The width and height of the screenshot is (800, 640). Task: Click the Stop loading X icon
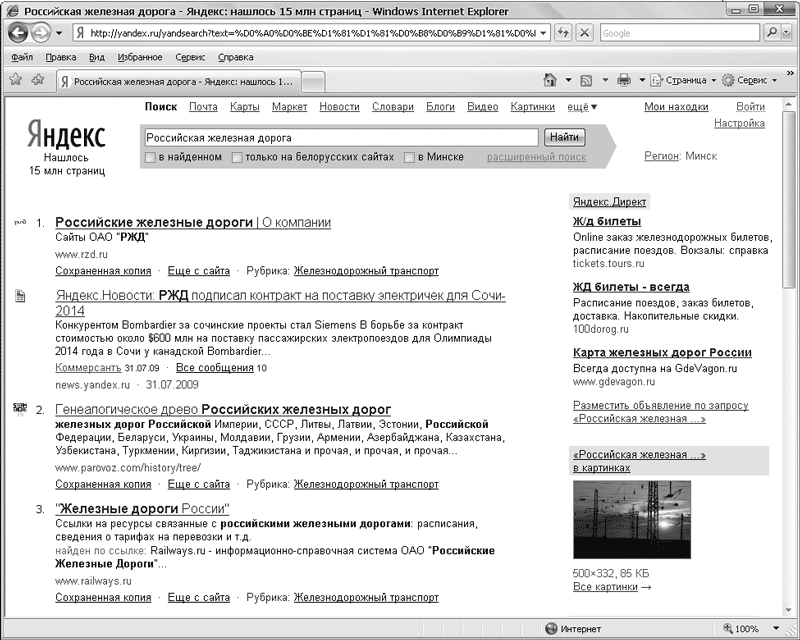click(x=584, y=33)
